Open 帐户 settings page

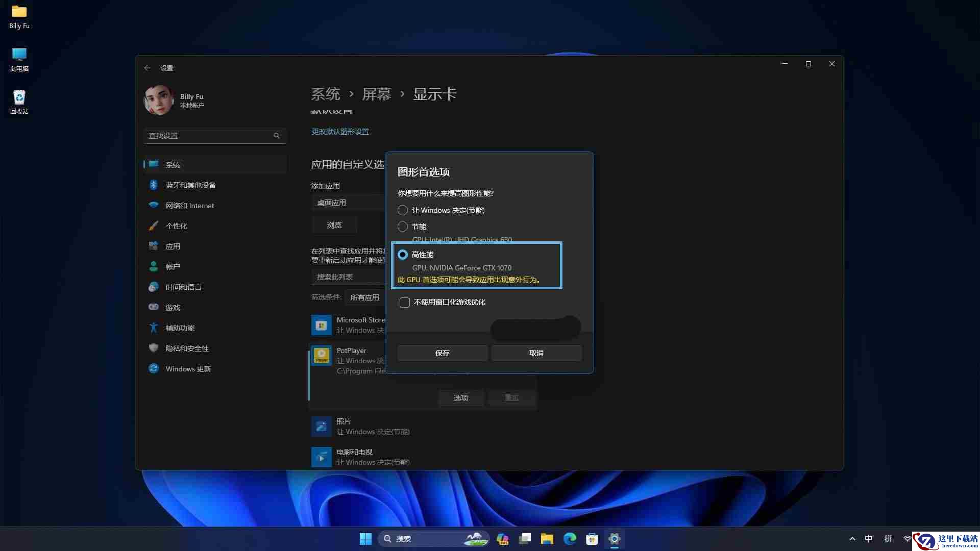[x=215, y=267]
